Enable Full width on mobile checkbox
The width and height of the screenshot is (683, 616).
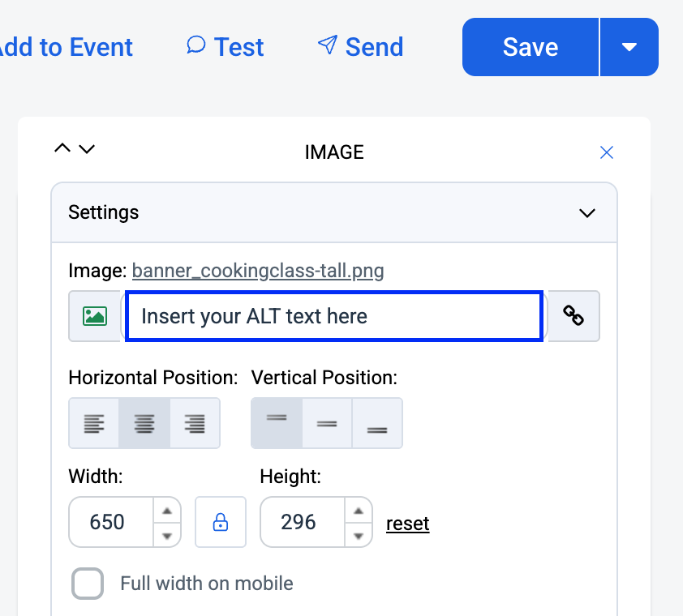(x=88, y=584)
